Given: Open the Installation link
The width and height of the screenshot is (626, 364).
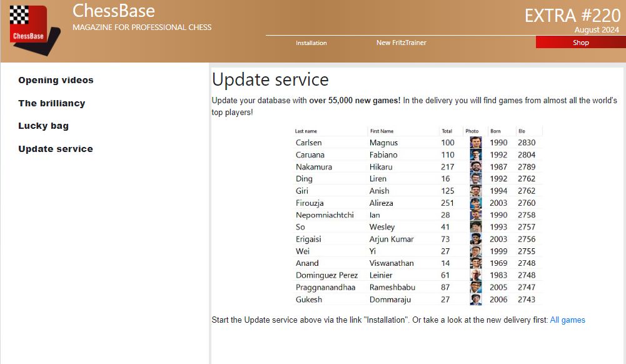Looking at the screenshot, I should (311, 43).
